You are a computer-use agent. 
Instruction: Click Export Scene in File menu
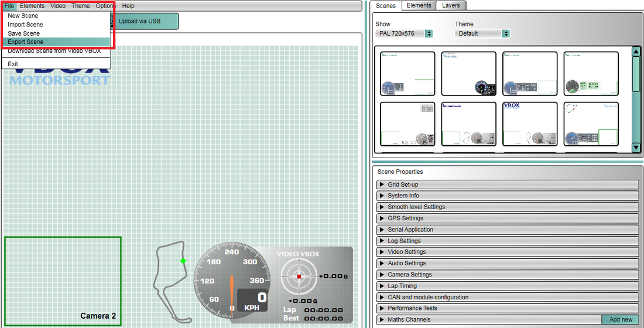(26, 42)
